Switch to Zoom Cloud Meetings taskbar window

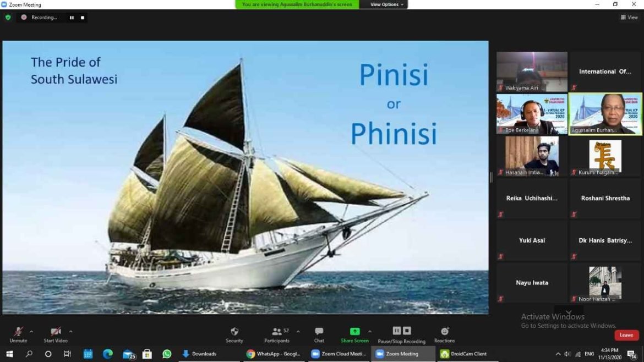tap(339, 354)
